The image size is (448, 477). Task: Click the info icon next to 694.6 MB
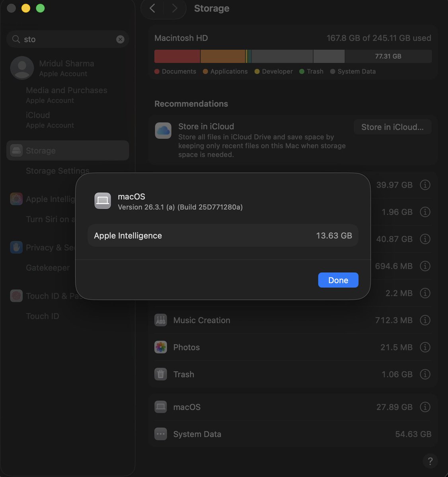coord(425,266)
